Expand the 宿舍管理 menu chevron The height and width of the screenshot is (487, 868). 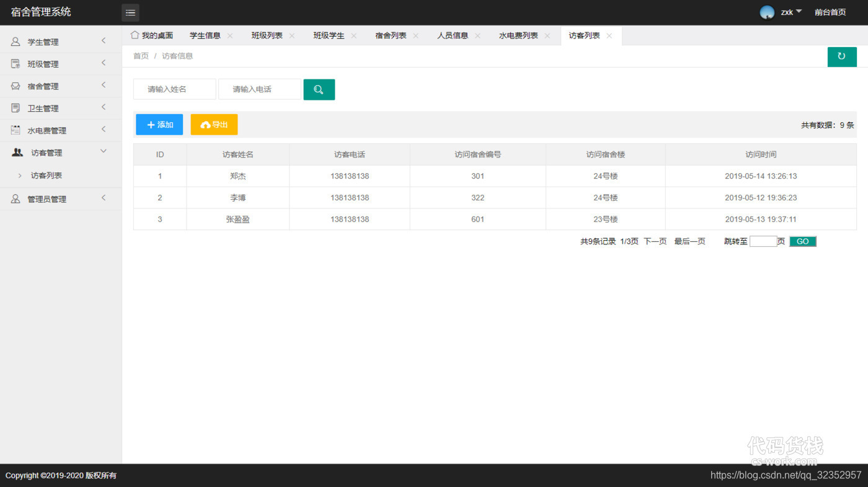point(104,85)
